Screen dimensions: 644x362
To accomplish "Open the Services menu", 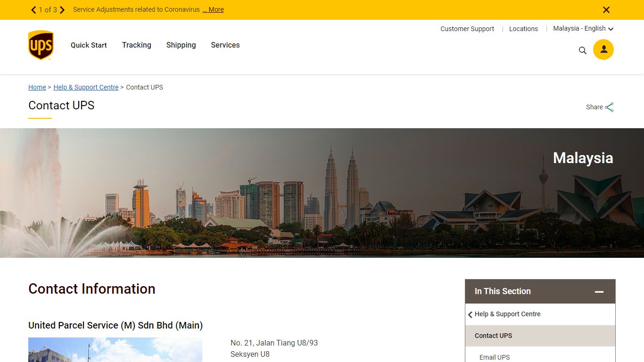I will 225,45.
